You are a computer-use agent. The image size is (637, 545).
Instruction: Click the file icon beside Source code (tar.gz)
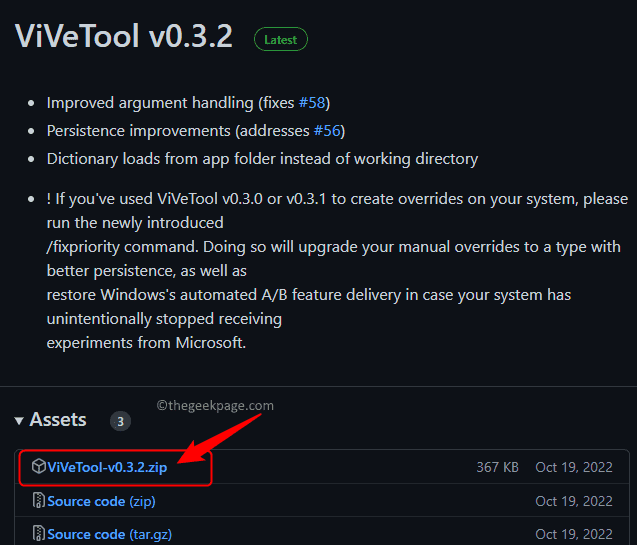(39, 534)
